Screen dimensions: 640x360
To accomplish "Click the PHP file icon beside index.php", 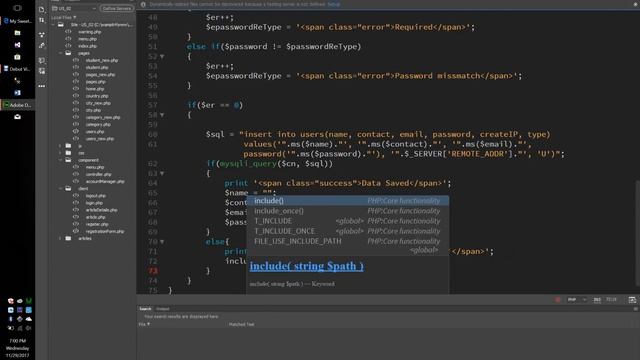I will [68, 46].
